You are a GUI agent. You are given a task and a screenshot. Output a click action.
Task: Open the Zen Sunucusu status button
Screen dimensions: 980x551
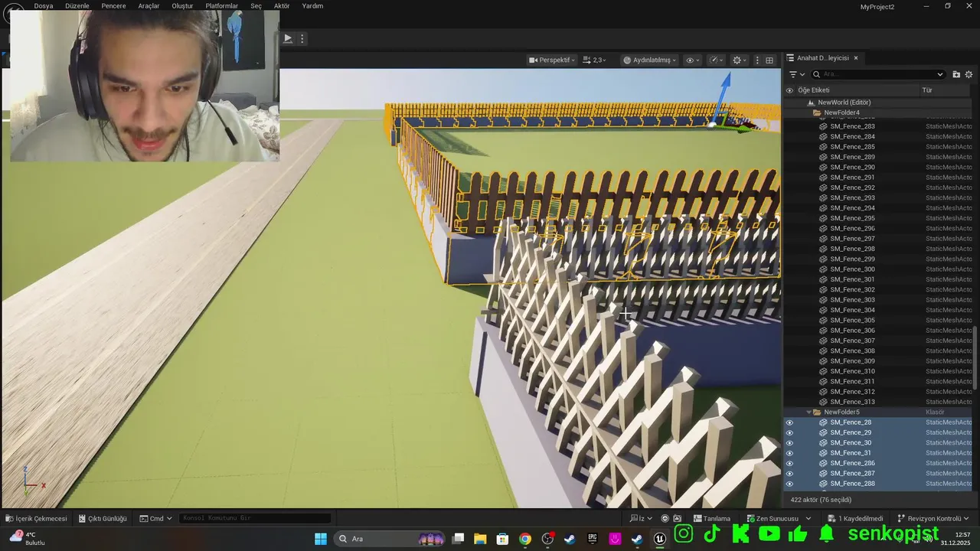pyautogui.click(x=779, y=518)
